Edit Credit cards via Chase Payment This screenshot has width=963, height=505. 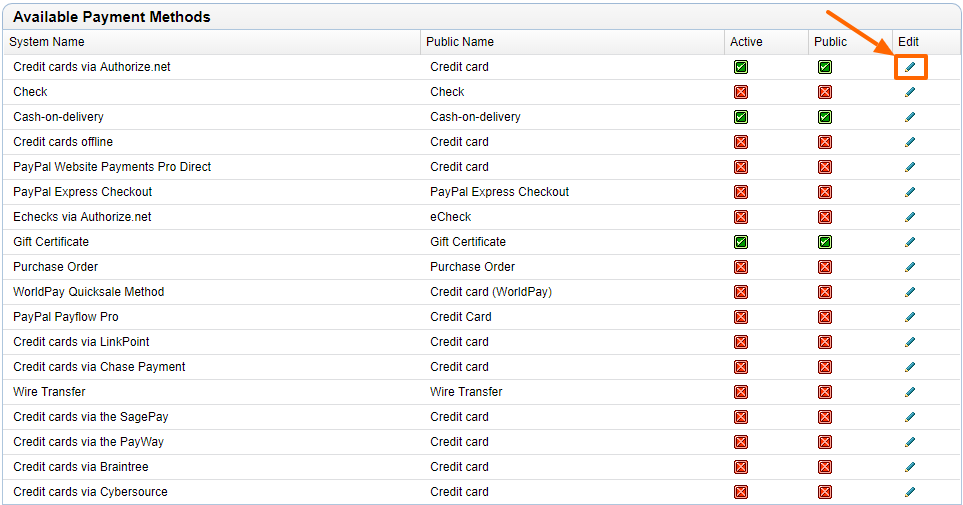click(x=910, y=367)
